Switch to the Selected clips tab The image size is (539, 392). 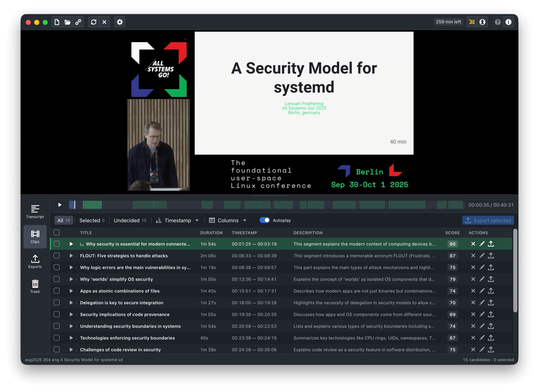point(92,221)
